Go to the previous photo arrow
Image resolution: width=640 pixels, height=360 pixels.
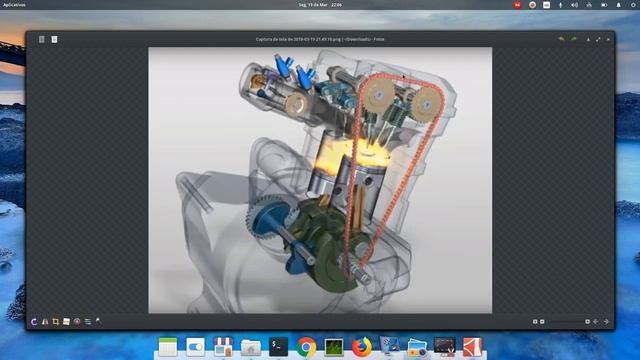[596, 322]
